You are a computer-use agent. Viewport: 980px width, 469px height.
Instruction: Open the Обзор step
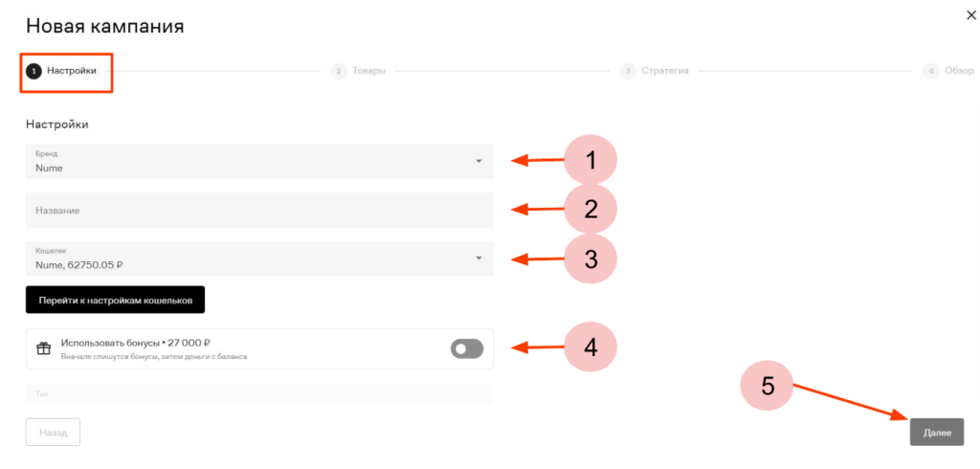[x=959, y=71]
